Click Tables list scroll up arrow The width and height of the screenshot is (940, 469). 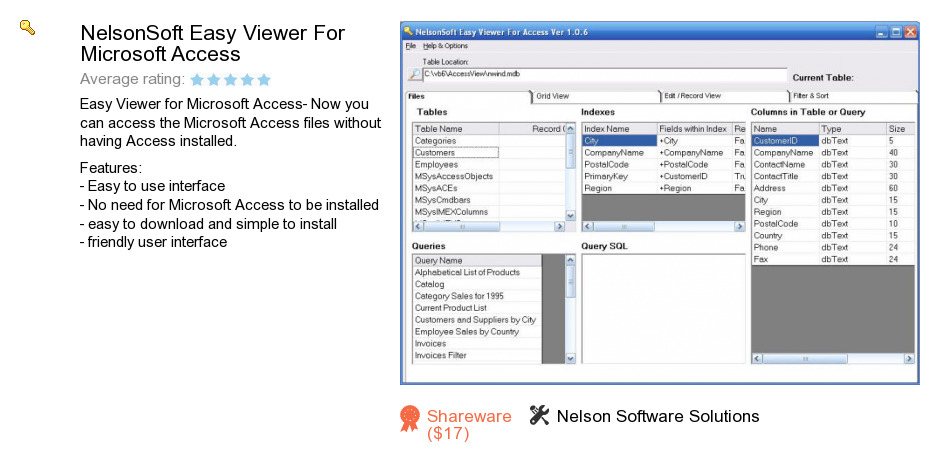pos(570,129)
